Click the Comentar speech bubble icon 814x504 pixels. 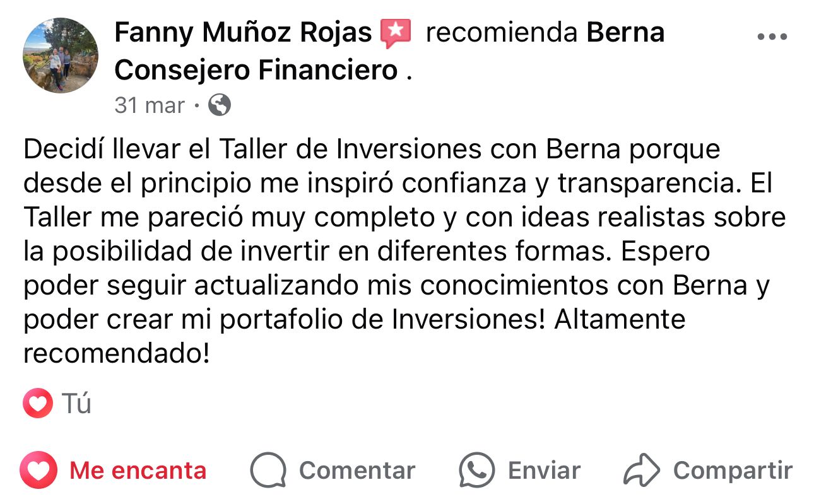[x=268, y=471]
